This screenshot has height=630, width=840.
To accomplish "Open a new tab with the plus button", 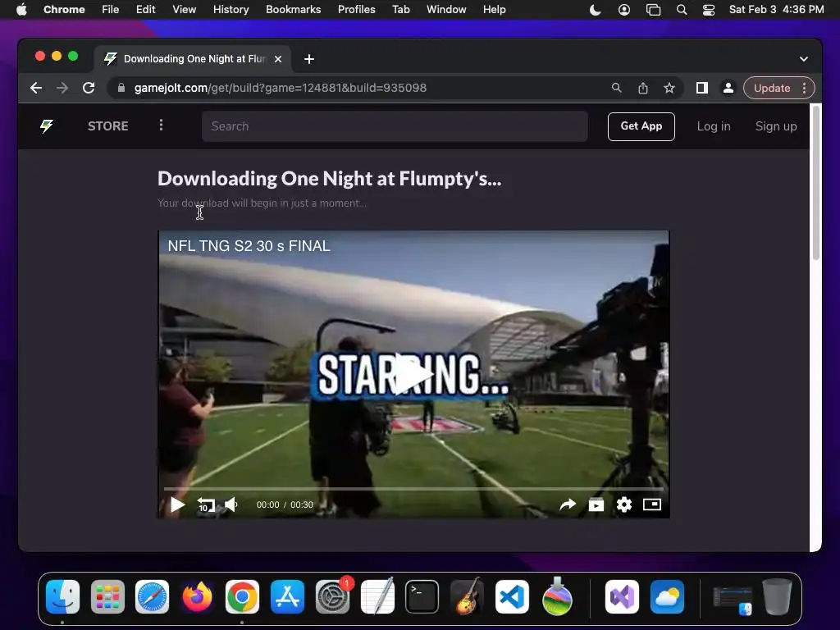I will tap(309, 59).
